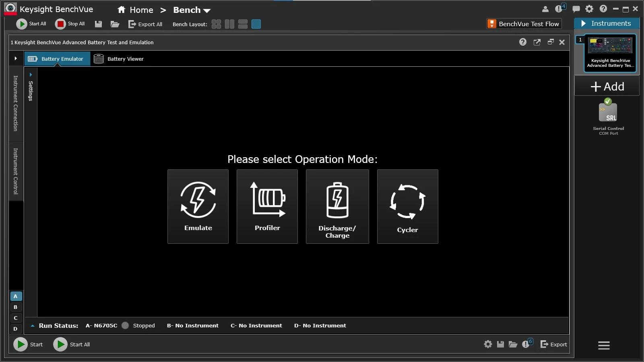The height and width of the screenshot is (362, 644).
Task: Restore the Battery Test panel window
Action: pyautogui.click(x=551, y=42)
